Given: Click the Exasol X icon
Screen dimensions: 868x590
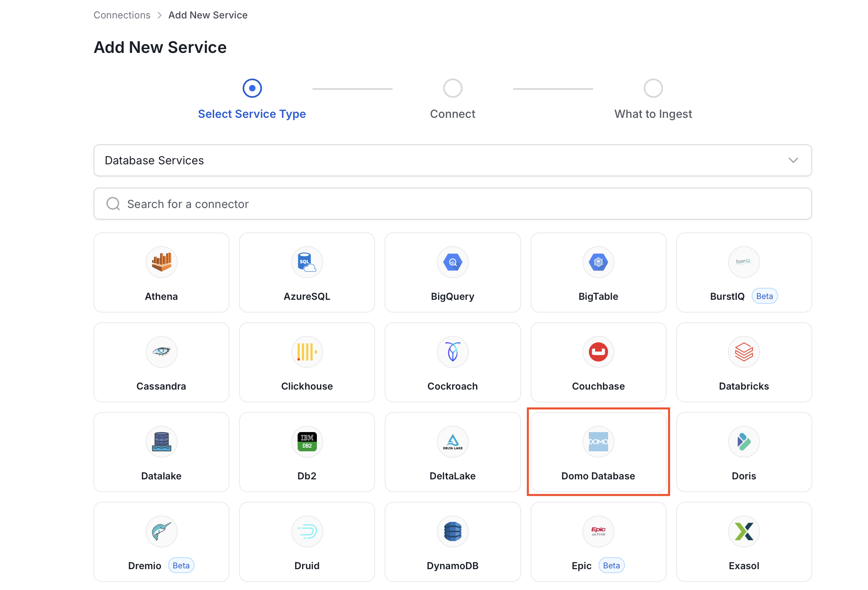Looking at the screenshot, I should coord(744,531).
